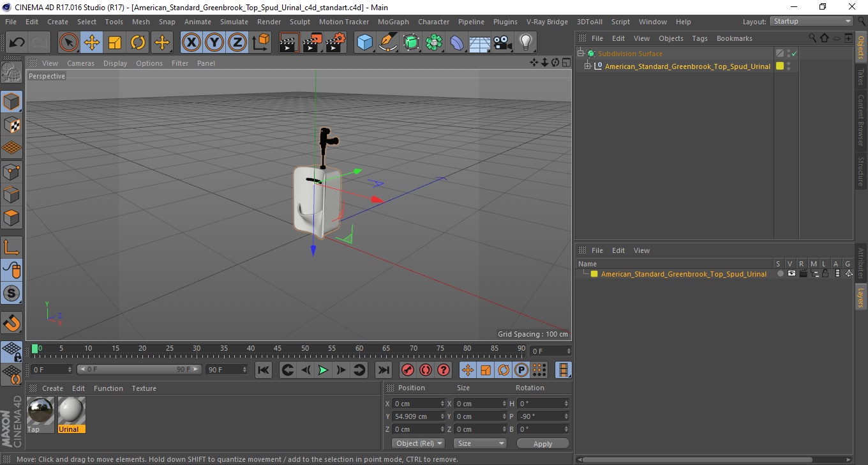Toggle Y axis lock

(x=214, y=43)
